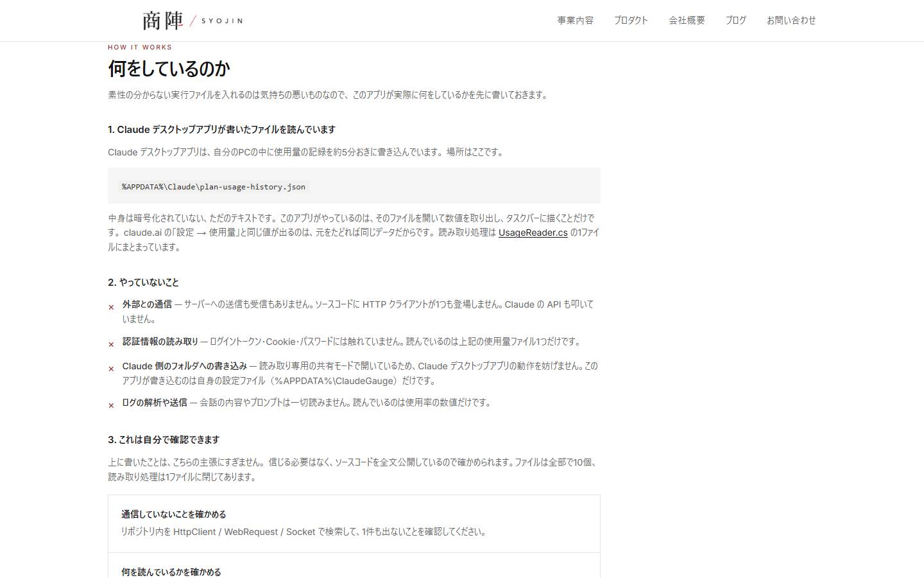Image resolution: width=924 pixels, height=578 pixels.
Task: Click the red X beside ログの解析や送信
Action: [x=111, y=406]
